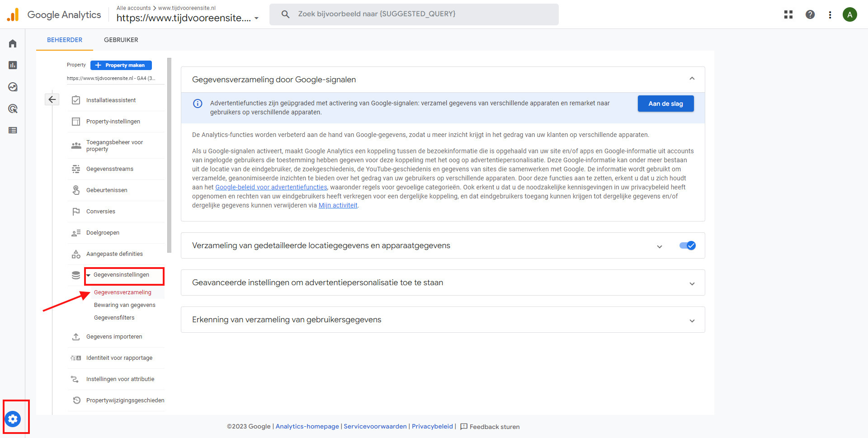
Task: Open Explore icon in left rail
Action: pyautogui.click(x=13, y=87)
